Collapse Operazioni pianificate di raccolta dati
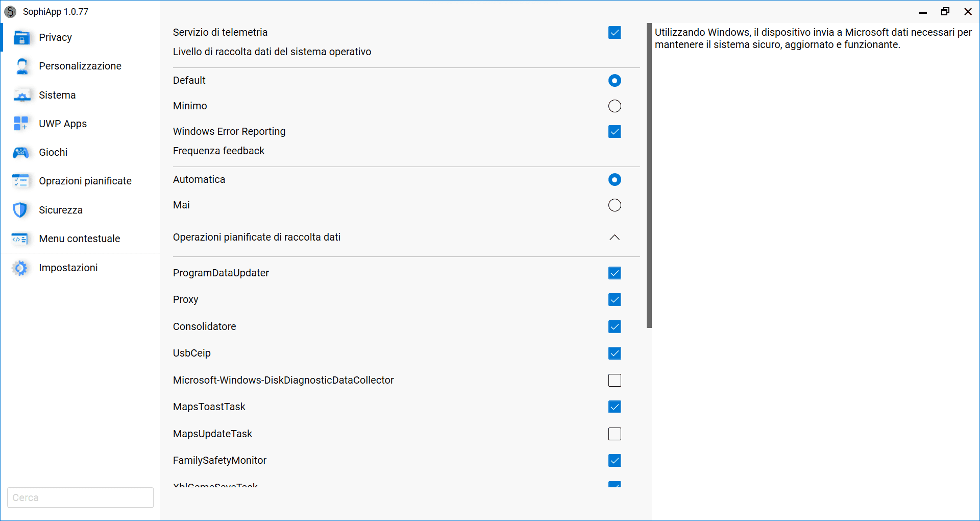Screen dimensions: 980x521 (x=615, y=237)
